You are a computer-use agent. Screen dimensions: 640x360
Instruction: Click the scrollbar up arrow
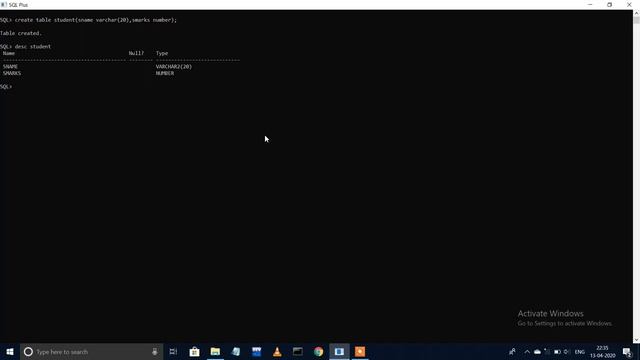636,13
